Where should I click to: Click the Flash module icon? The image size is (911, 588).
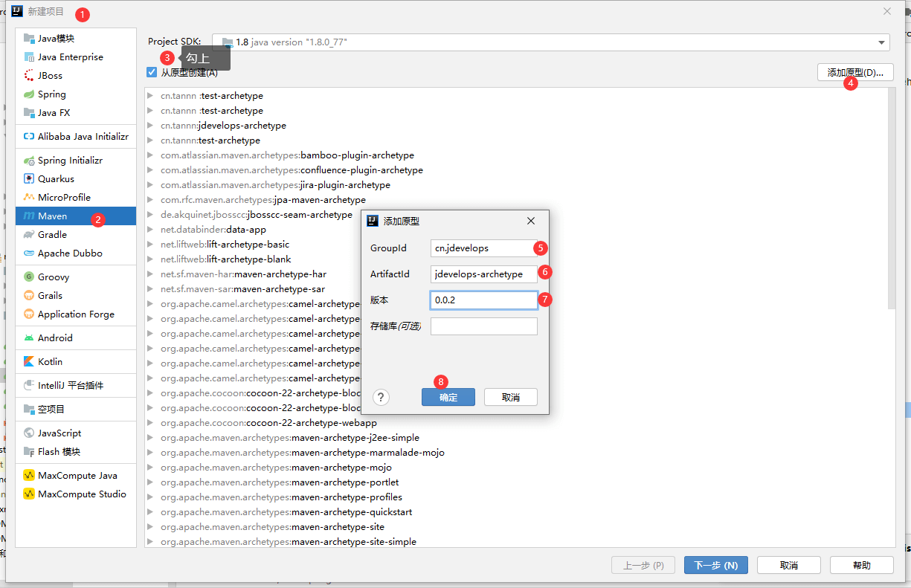tap(29, 452)
